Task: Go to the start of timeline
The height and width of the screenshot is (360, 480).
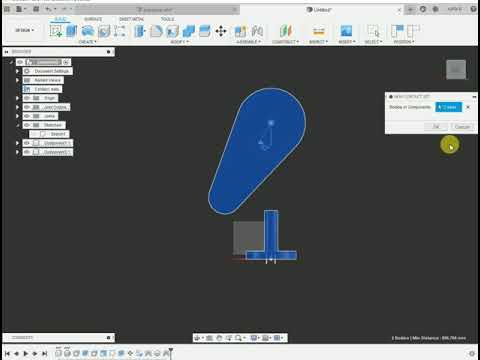Action: pyautogui.click(x=7, y=353)
